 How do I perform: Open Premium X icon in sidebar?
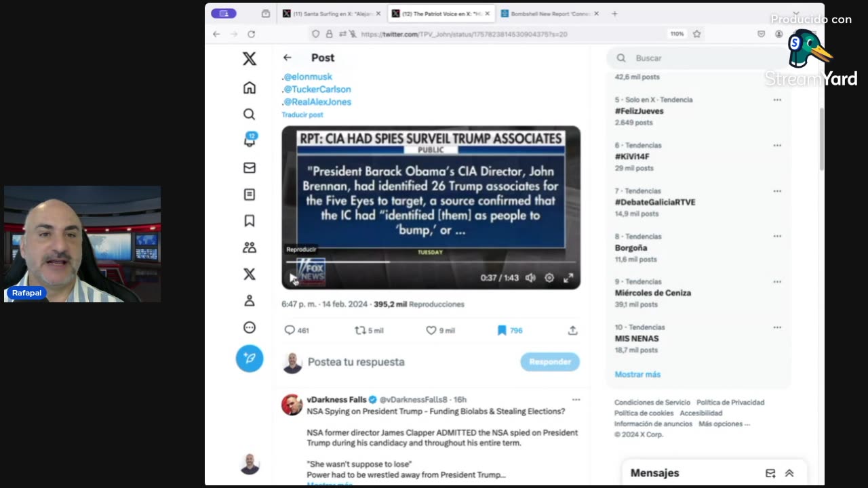tap(250, 274)
